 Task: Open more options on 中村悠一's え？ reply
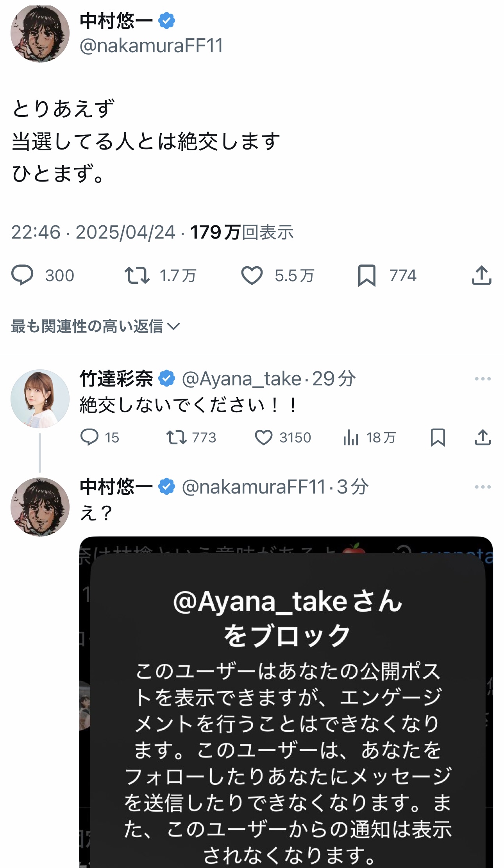click(x=483, y=487)
